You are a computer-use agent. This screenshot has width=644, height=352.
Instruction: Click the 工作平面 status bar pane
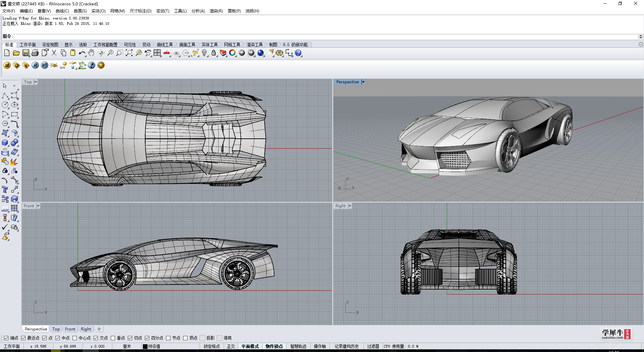pyautogui.click(x=12, y=346)
